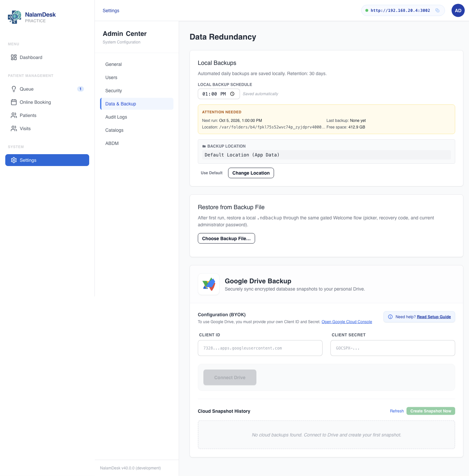The image size is (469, 476).
Task: Click the NalamDesk v40.0.0 version text
Action: (x=130, y=468)
